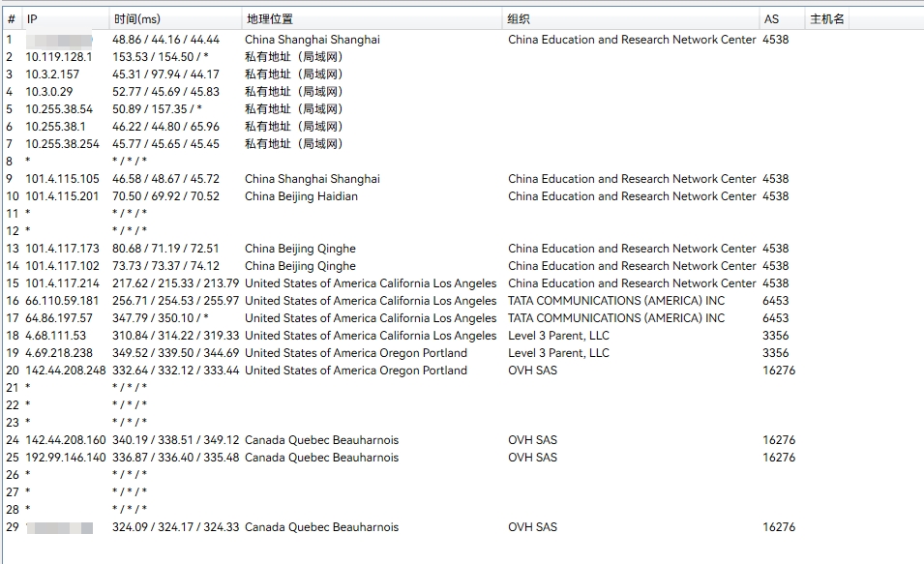Click the timing cell 217.62 / 215.33 / 213.79

pyautogui.click(x=175, y=283)
